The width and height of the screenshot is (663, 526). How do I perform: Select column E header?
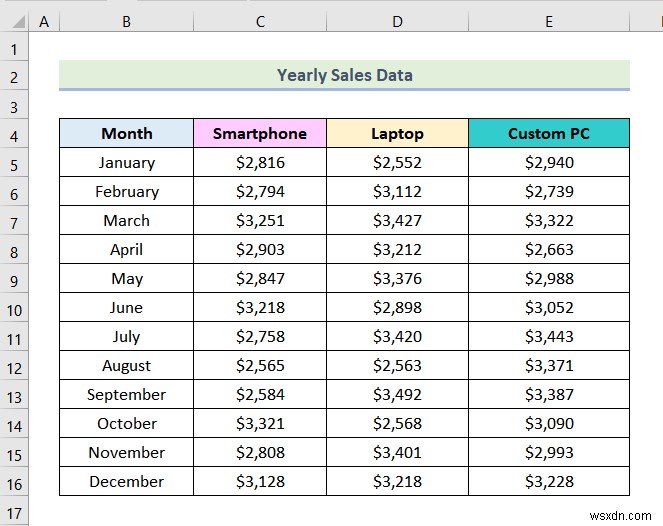click(x=548, y=20)
